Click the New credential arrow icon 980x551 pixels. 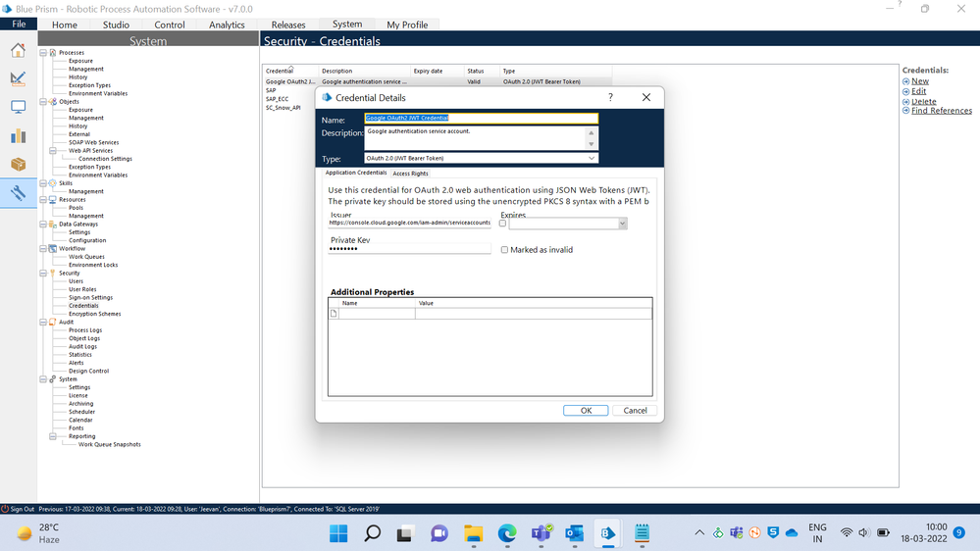(905, 81)
